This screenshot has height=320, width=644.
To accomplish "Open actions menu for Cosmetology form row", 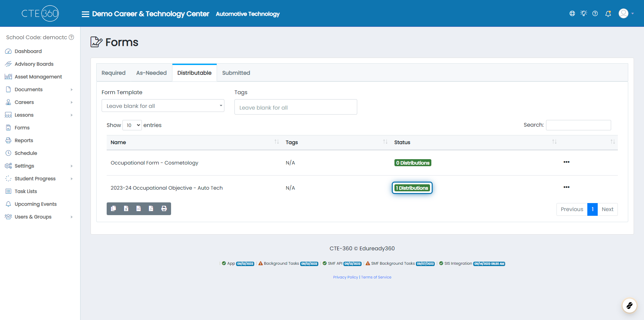I will point(567,162).
